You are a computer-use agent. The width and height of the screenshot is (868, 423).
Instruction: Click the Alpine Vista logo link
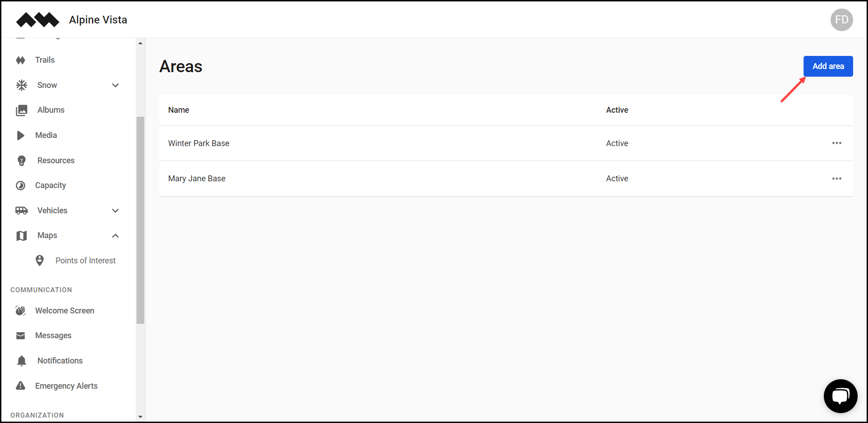38,20
